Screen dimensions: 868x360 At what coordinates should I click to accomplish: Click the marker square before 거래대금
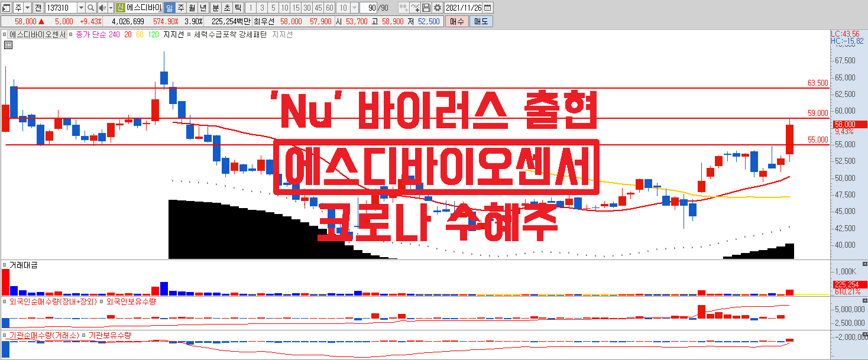point(5,265)
